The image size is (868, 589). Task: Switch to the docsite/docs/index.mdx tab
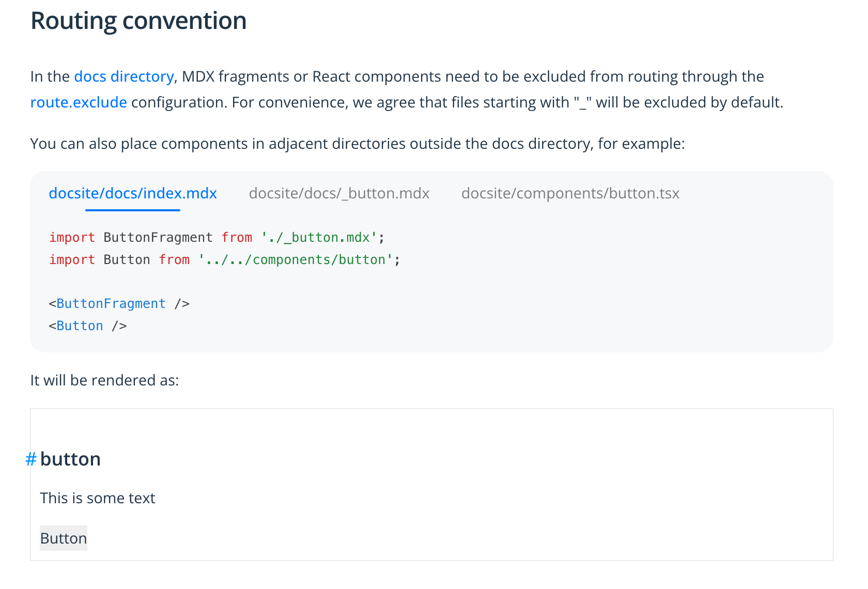(x=133, y=193)
